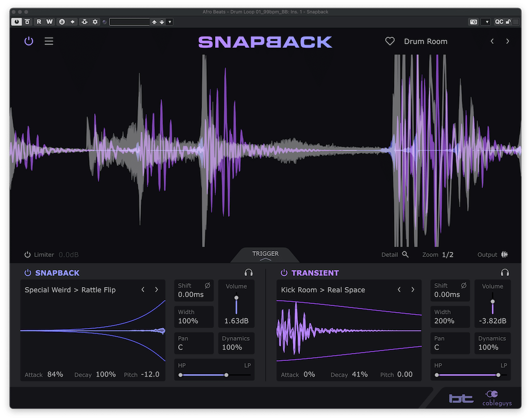Screen dimensions: 531x420
Task: Click the Snapback Volume slider handle
Action: coord(236,298)
